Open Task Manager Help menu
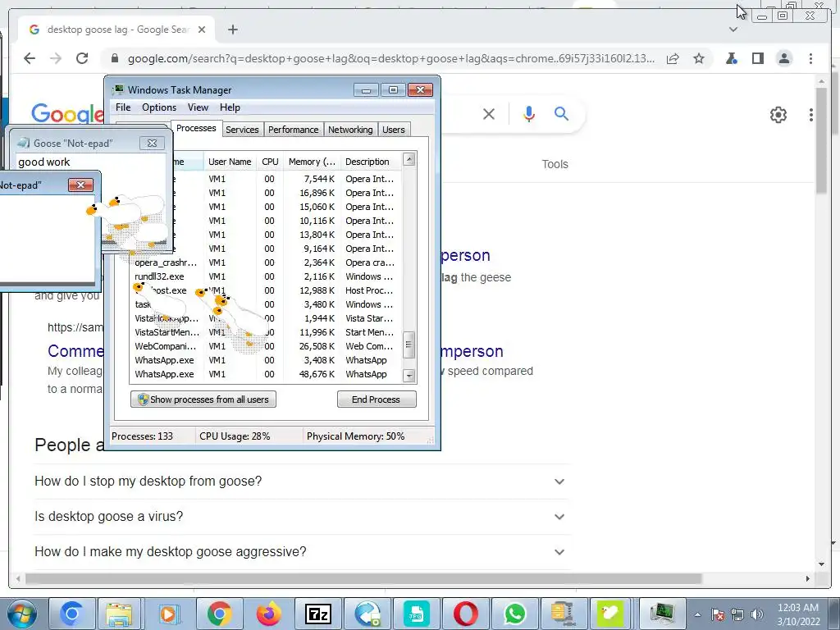Image resolution: width=840 pixels, height=630 pixels. 230,107
